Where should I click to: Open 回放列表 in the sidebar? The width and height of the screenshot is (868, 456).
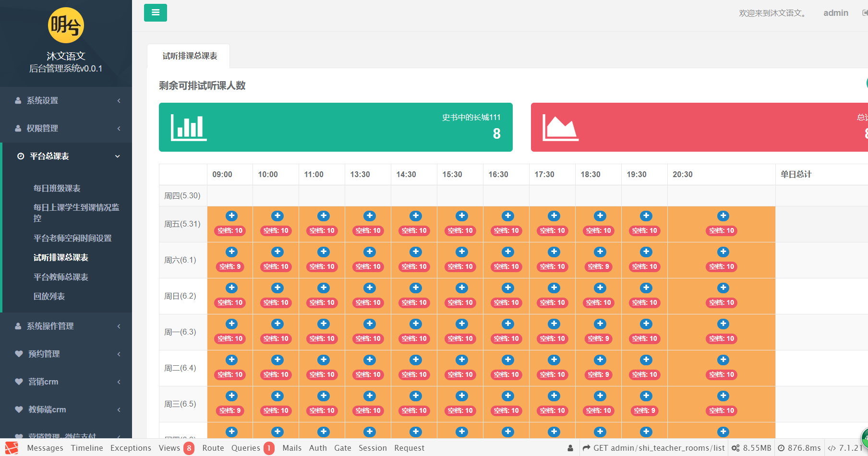(49, 296)
